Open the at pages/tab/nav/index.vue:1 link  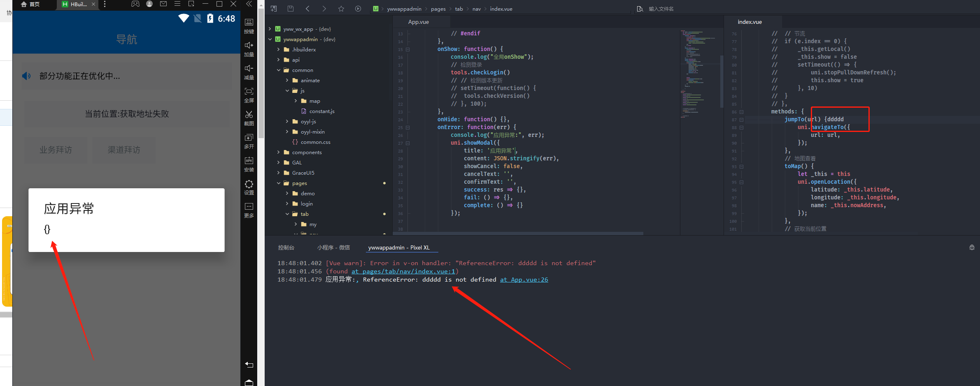click(x=403, y=271)
